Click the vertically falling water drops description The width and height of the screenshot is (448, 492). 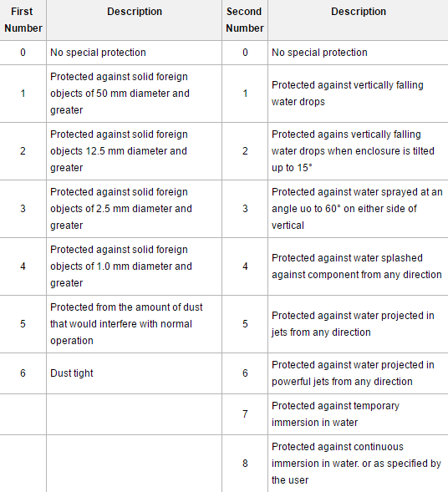pyautogui.click(x=348, y=94)
